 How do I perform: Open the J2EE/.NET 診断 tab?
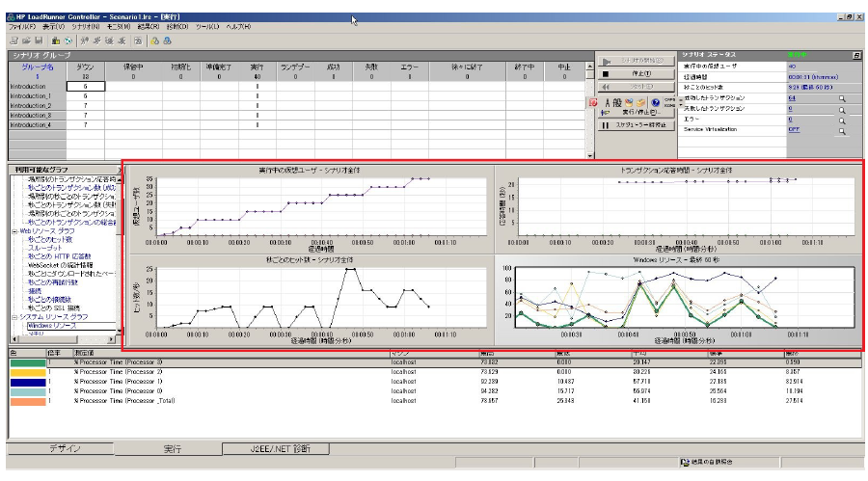pos(274,448)
